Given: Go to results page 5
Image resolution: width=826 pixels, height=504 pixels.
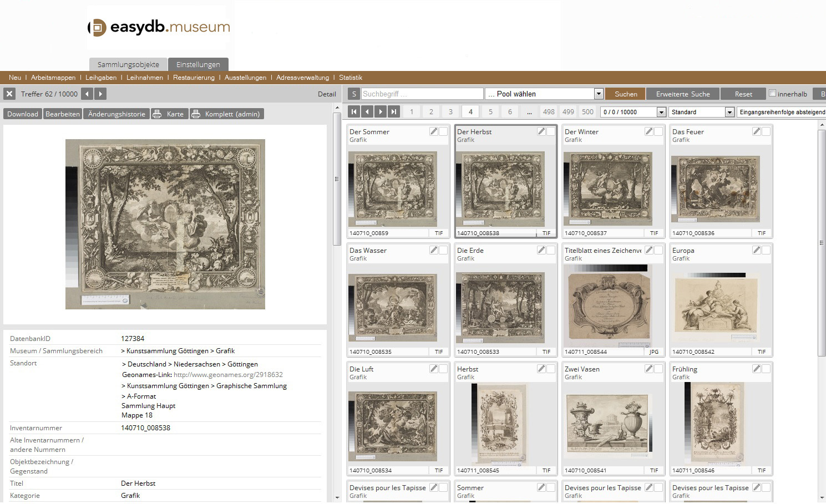Looking at the screenshot, I should [490, 111].
